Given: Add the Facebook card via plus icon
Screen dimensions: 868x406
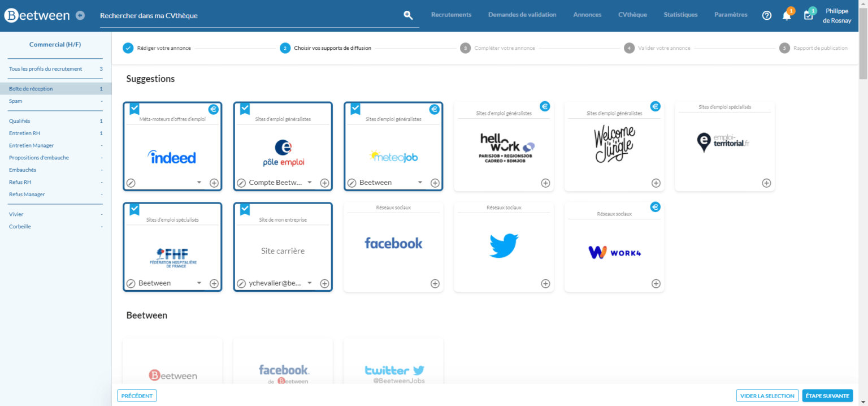Looking at the screenshot, I should click(x=435, y=283).
